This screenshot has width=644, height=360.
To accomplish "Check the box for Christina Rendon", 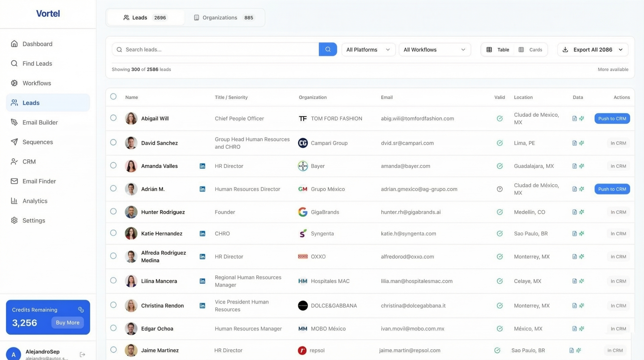I will pyautogui.click(x=113, y=305).
